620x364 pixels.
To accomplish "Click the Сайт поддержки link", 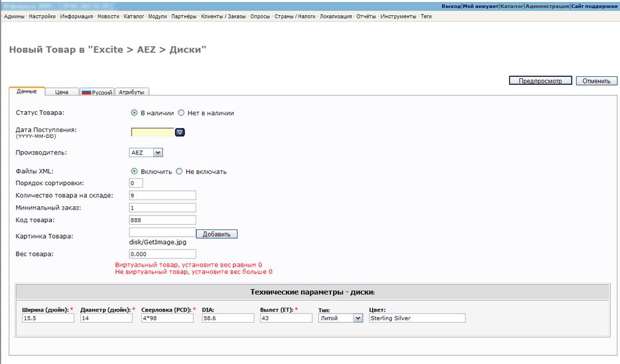I will pos(594,7).
